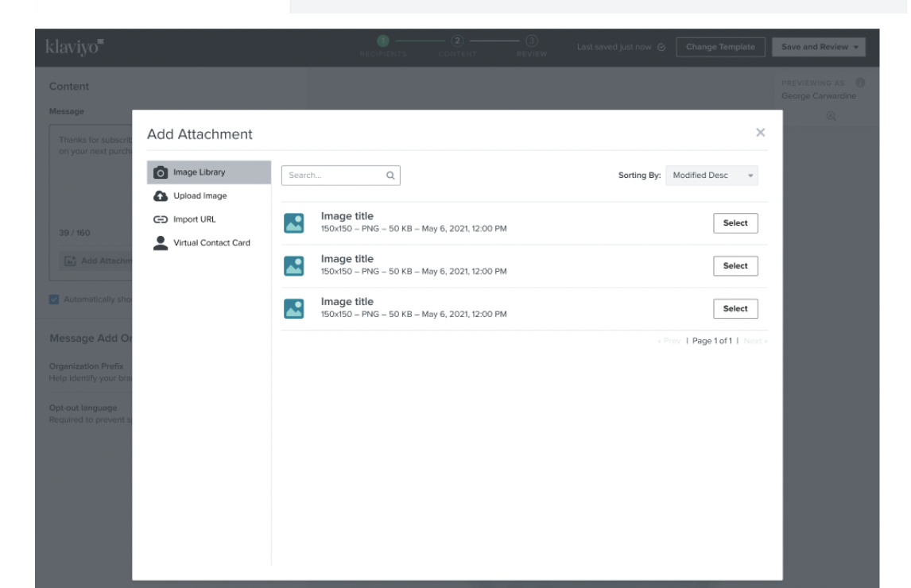Uncheck the Automatically sho checkbox

point(52,298)
